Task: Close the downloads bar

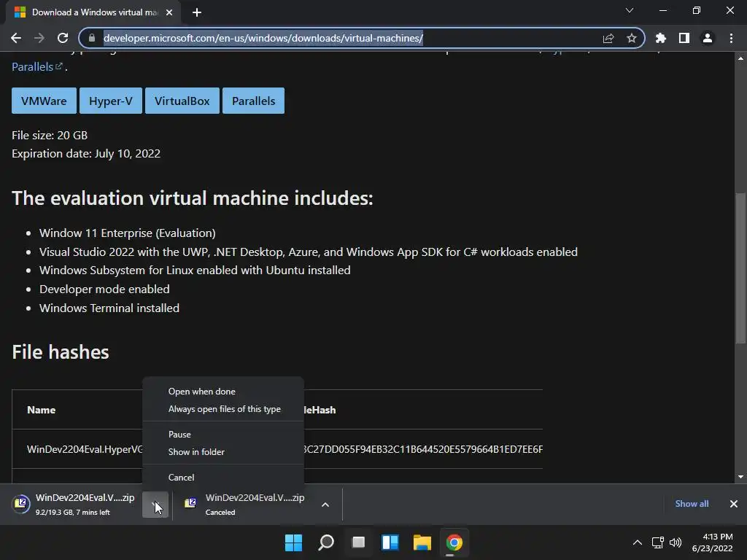Action: click(x=734, y=504)
